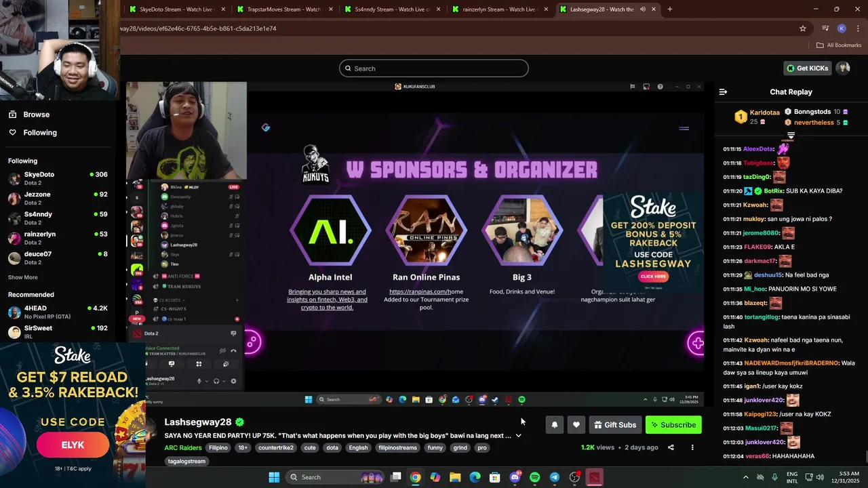Viewport: 868px width, 488px height.
Task: Click the pink ELYK Stake button
Action: click(x=73, y=445)
